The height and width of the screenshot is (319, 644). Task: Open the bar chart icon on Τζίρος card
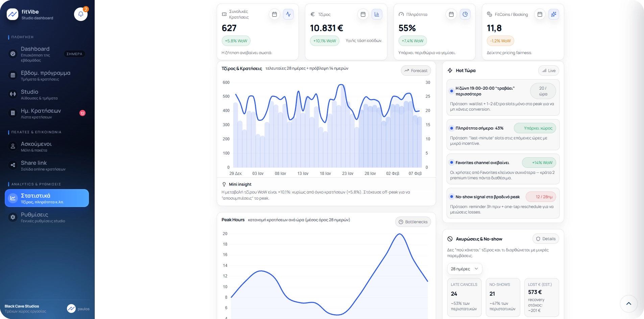click(x=377, y=14)
